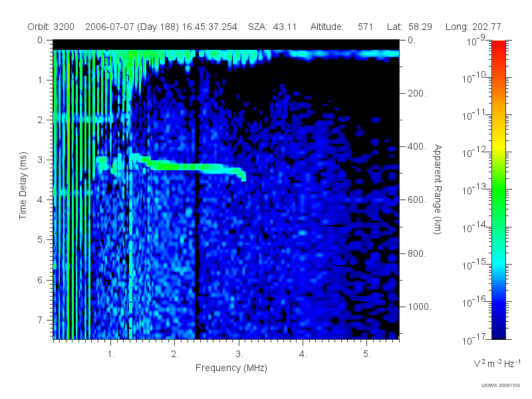Click frequency tick label '2.'
The image size is (532, 399).
click(175, 354)
